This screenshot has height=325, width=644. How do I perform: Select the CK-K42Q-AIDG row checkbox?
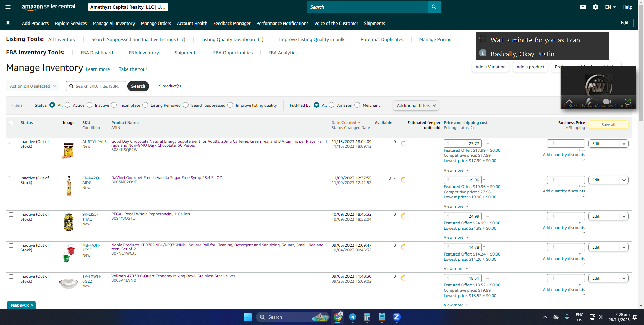[11, 178]
